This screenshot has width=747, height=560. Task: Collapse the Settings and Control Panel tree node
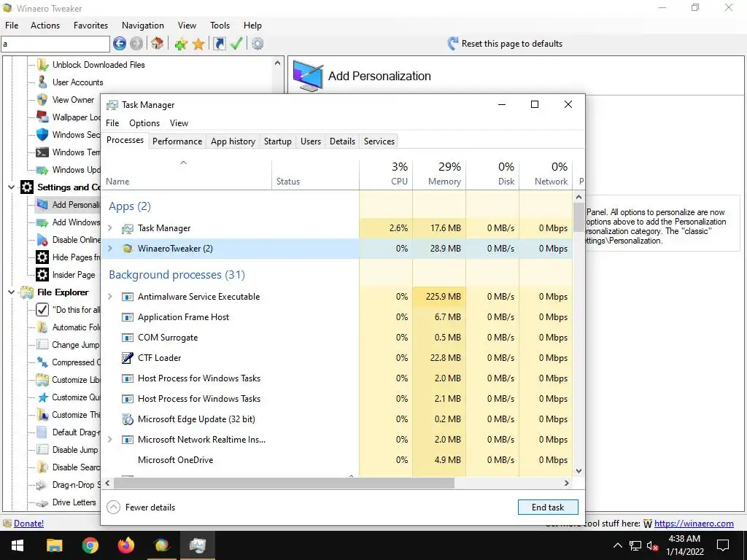click(11, 187)
